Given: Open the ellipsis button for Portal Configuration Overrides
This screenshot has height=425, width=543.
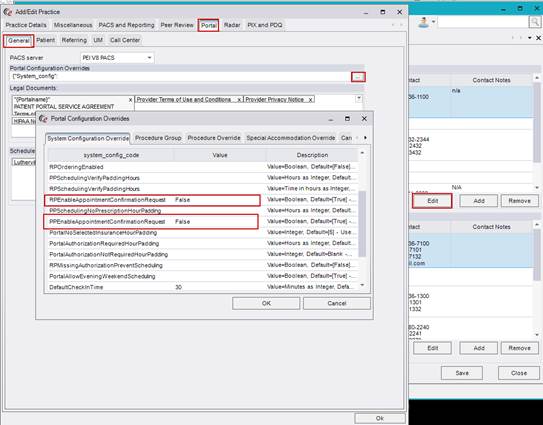Looking at the screenshot, I should 358,77.
